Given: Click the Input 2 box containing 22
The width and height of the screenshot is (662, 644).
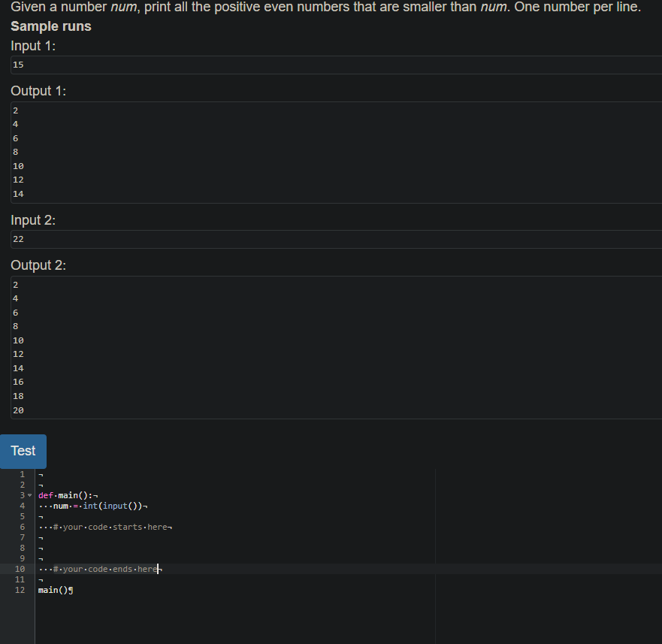Looking at the screenshot, I should pyautogui.click(x=336, y=240).
